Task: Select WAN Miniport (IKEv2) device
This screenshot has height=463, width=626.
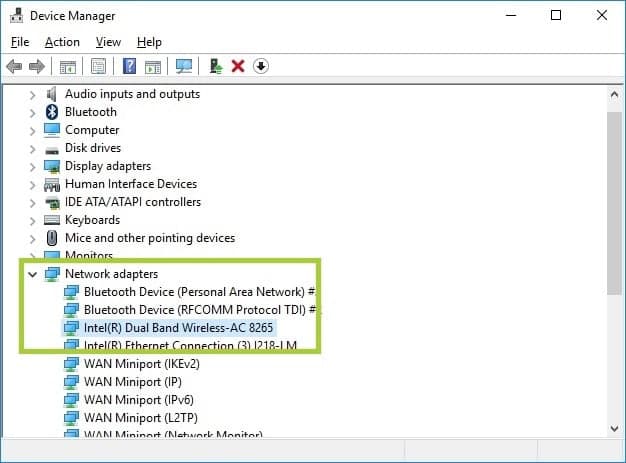Action: pos(141,364)
